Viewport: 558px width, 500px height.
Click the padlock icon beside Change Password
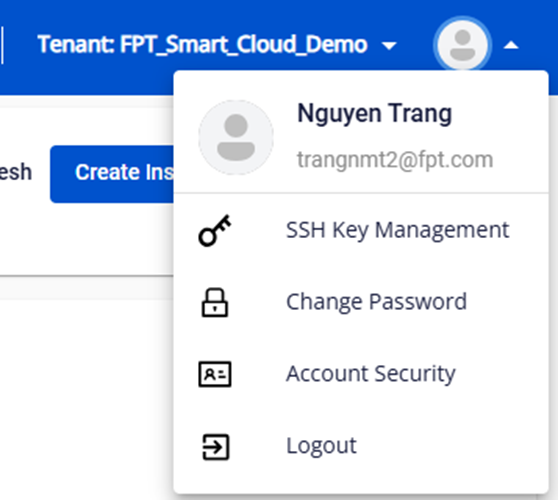point(215,302)
